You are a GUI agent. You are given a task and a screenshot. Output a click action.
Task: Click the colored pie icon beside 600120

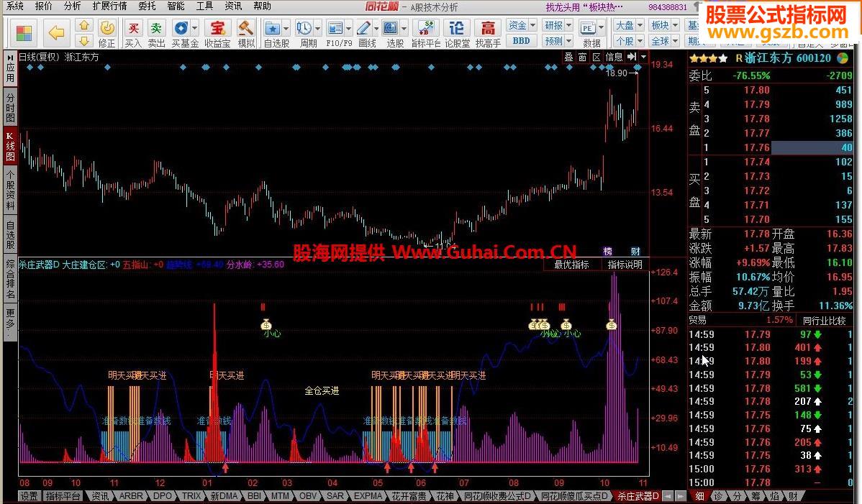[842, 58]
